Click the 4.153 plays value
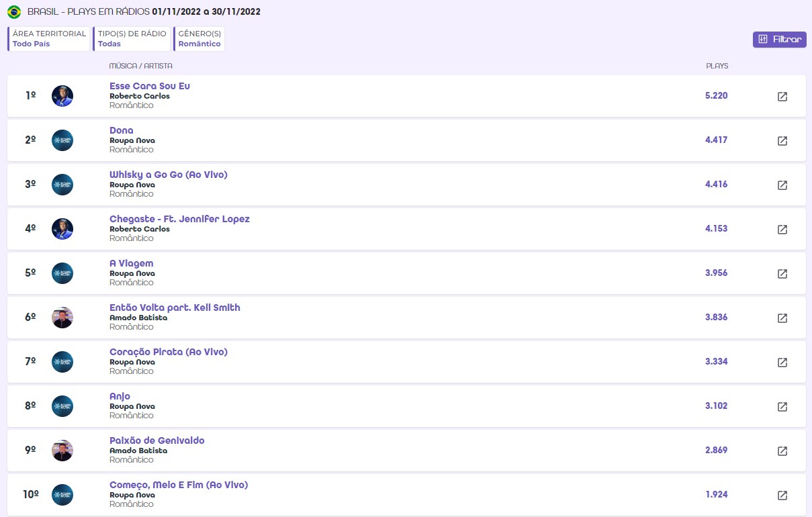This screenshot has width=812, height=517. 717,229
